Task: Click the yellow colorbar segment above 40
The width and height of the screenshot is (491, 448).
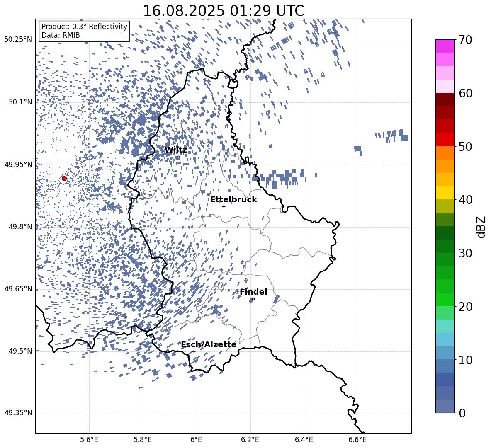Action: 445,193
